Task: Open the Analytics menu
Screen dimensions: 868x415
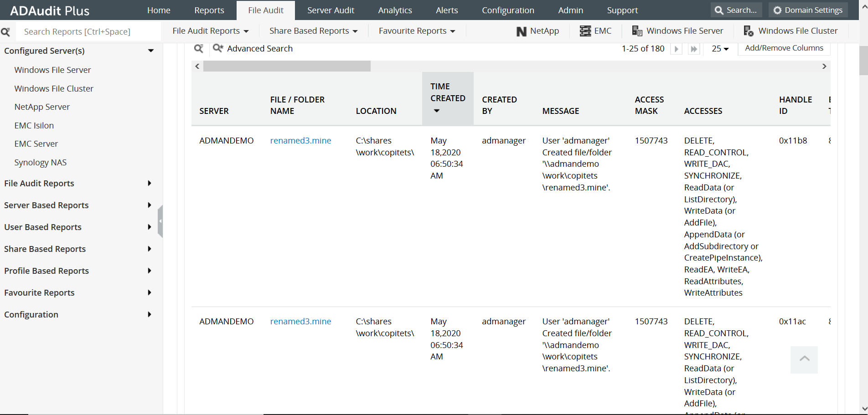Action: (395, 10)
